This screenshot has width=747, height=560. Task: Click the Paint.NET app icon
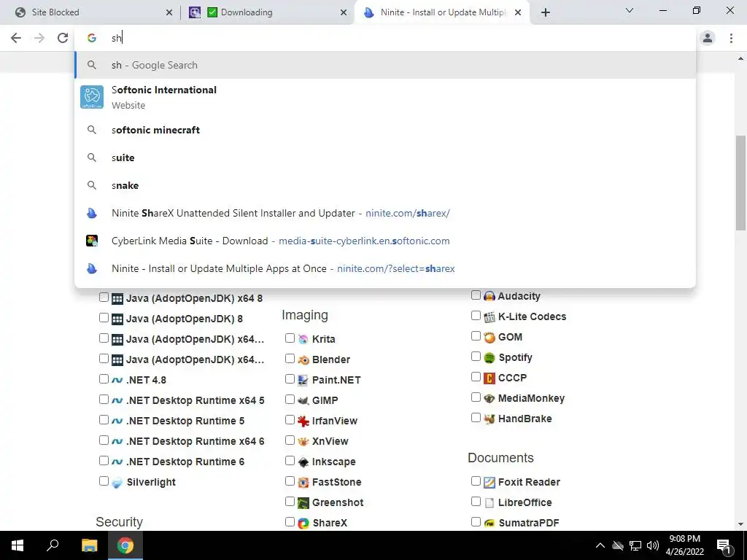tap(303, 380)
